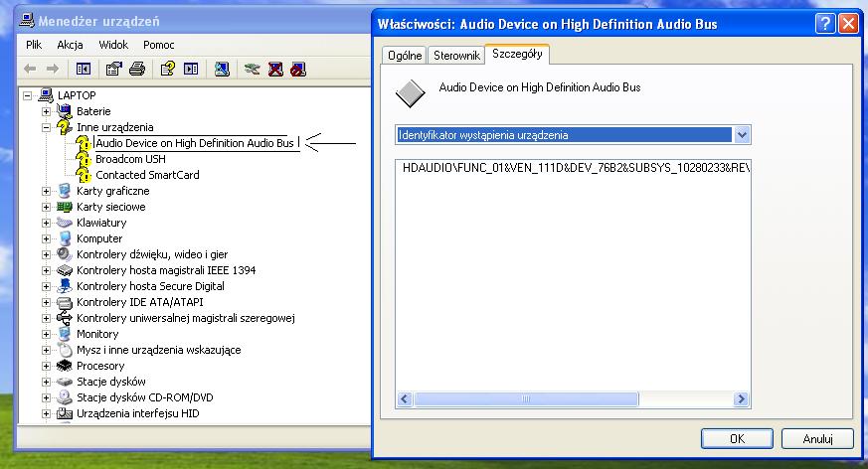Click the Uninstall device toolbar icon

click(x=275, y=69)
